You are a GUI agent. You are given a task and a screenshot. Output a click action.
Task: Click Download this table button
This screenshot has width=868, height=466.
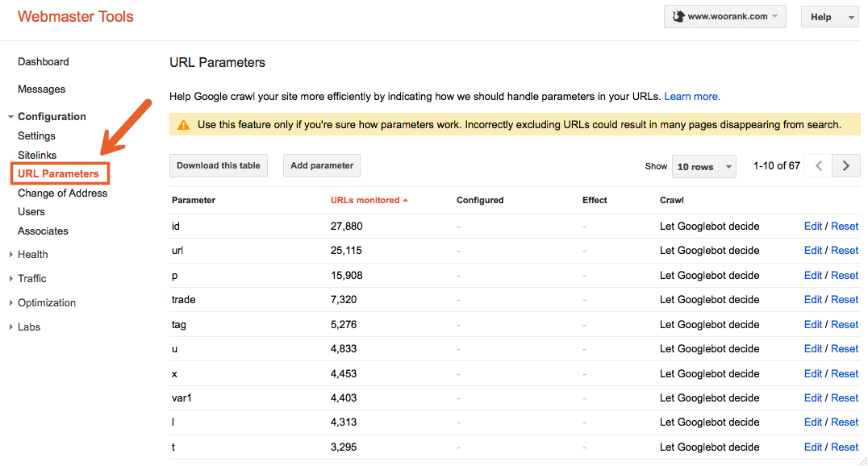(x=219, y=165)
